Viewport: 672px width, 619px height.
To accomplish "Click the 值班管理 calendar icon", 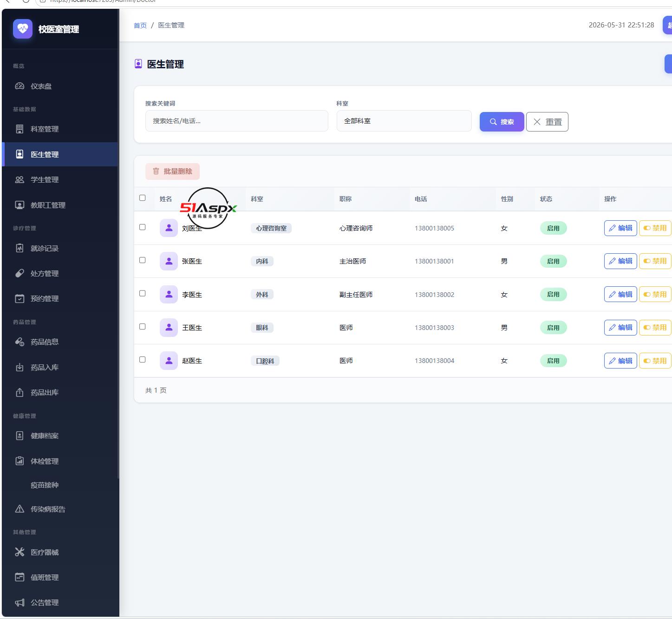I will point(20,577).
